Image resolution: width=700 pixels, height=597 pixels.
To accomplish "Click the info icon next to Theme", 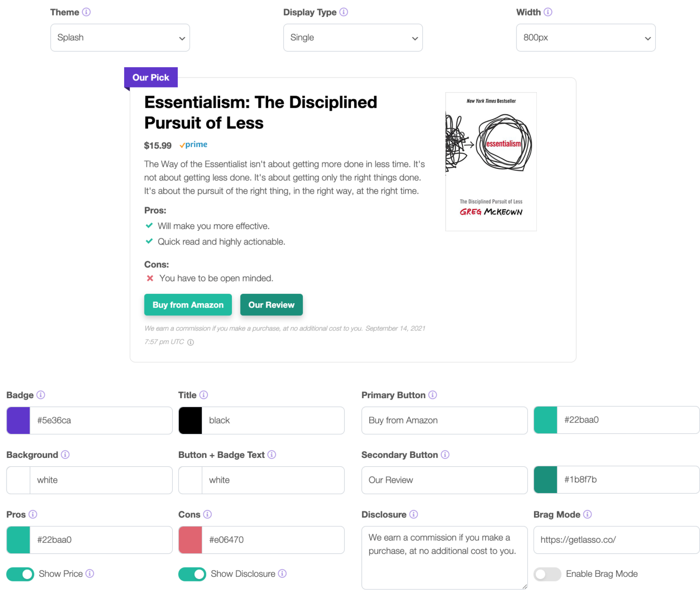I will [x=86, y=12].
